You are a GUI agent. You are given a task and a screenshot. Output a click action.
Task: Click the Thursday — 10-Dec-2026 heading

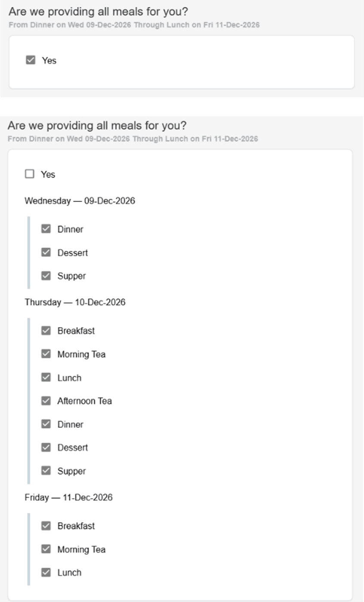click(x=75, y=303)
